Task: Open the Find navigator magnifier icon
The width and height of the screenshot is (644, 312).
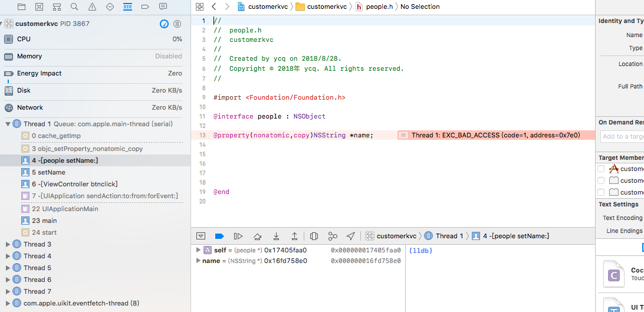Action: click(x=74, y=6)
